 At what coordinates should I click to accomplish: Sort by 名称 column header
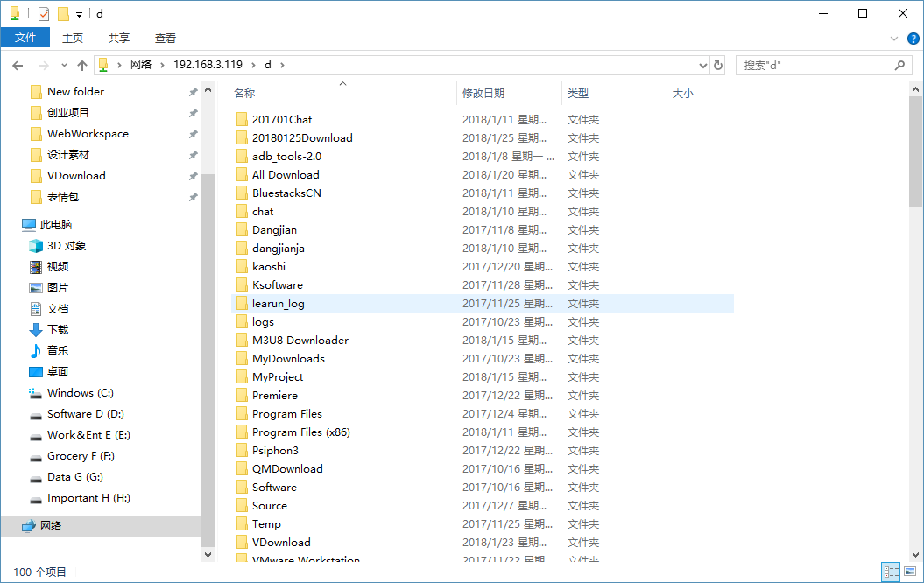[x=244, y=93]
